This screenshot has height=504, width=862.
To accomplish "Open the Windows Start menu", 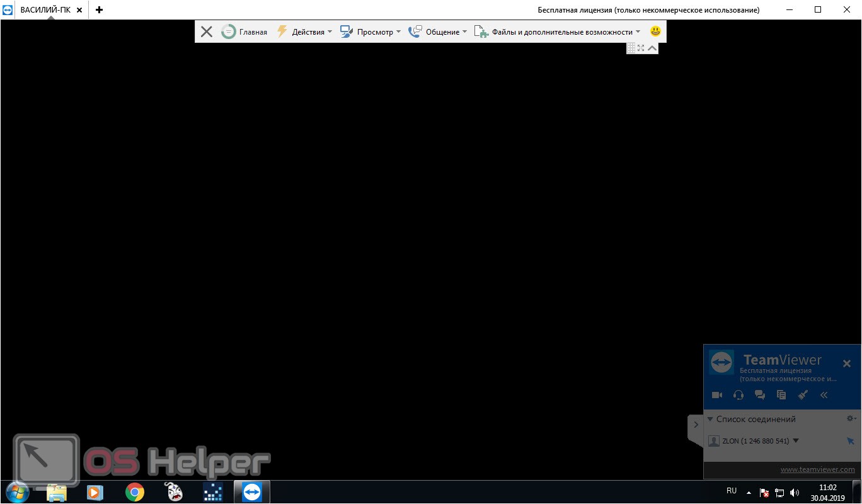I will pos(17,491).
